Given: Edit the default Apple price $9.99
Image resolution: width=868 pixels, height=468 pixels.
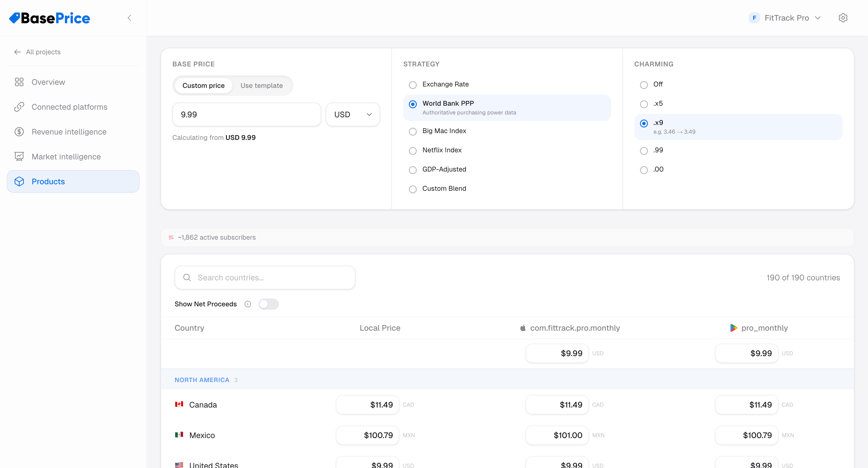Looking at the screenshot, I should point(557,353).
